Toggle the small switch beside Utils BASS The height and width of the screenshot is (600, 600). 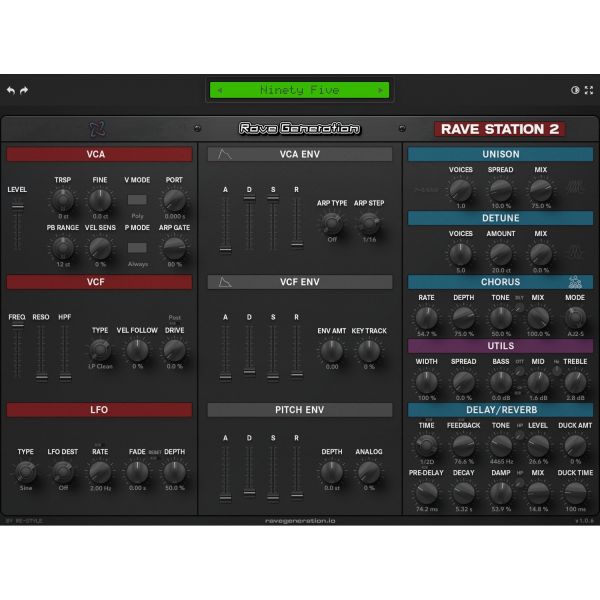pyautogui.click(x=519, y=371)
